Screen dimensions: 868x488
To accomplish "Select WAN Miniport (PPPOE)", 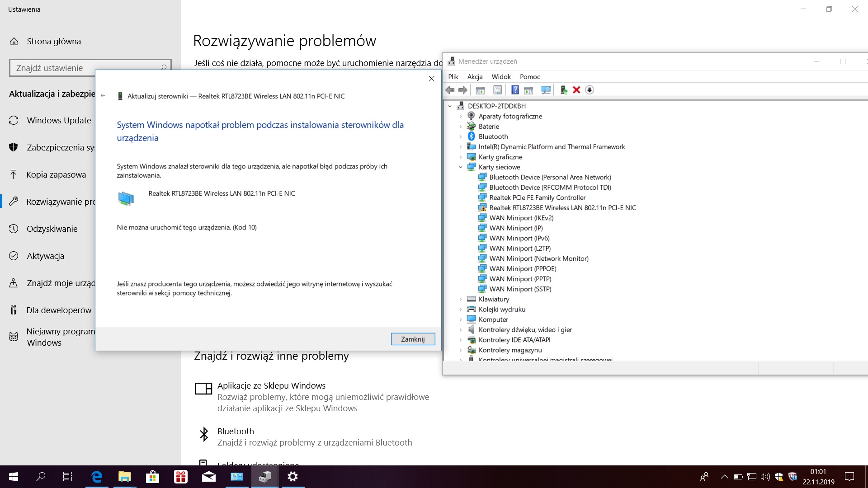I will [x=523, y=269].
